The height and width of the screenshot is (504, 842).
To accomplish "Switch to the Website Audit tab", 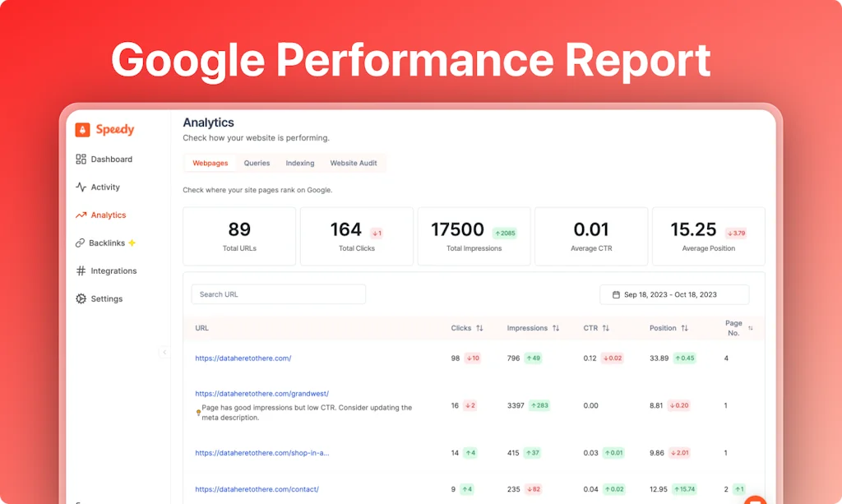I will tap(354, 163).
